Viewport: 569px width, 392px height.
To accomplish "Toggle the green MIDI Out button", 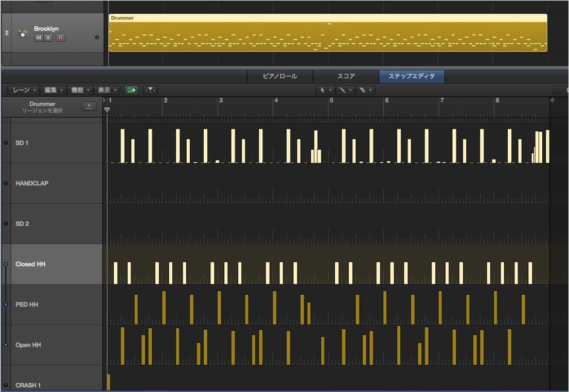I will 132,90.
